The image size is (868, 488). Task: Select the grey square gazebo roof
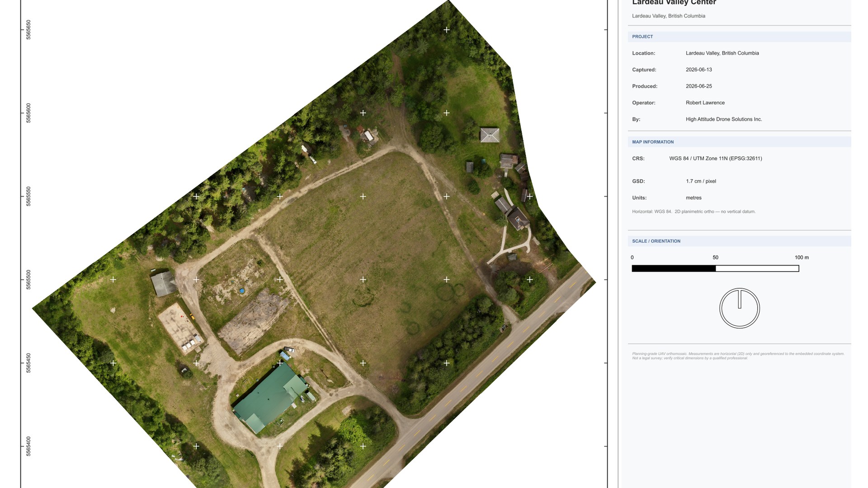pos(490,135)
